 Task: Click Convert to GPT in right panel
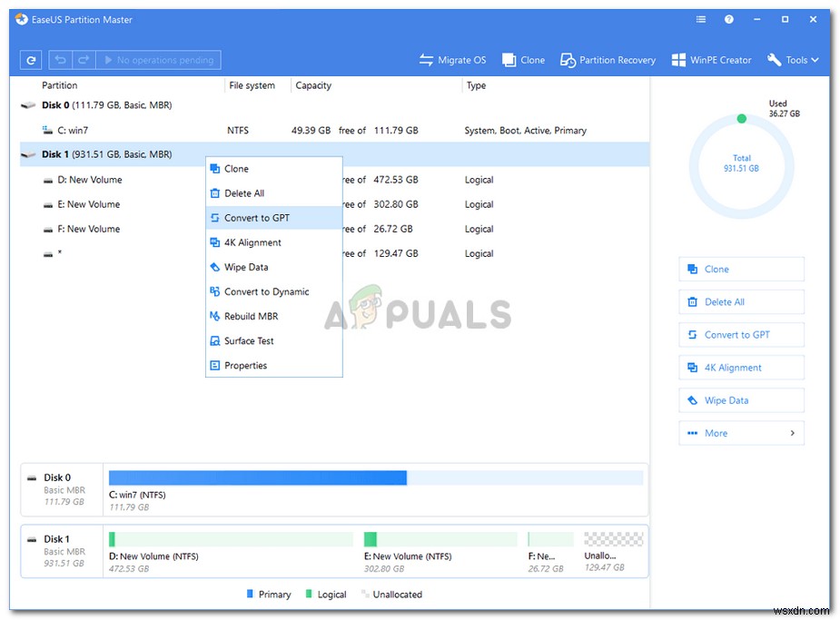pos(741,335)
